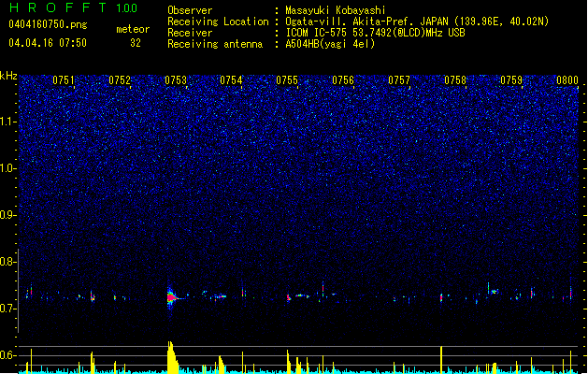Click the HROFFT program title

click(x=59, y=7)
